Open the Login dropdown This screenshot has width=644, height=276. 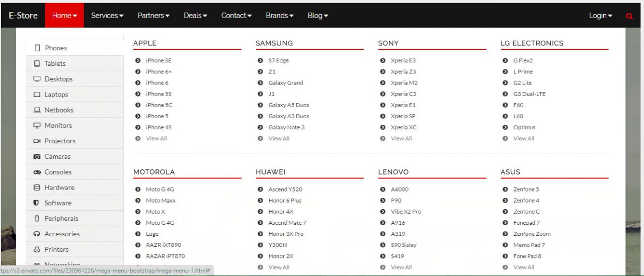[x=601, y=16]
